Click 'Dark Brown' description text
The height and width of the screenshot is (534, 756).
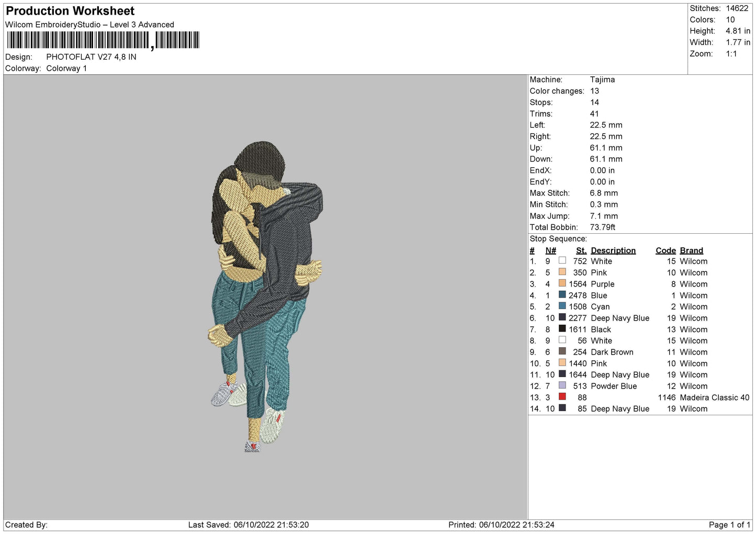point(612,352)
